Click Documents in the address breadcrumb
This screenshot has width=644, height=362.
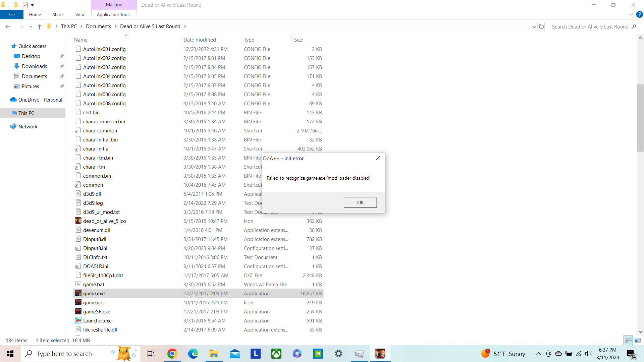[98, 26]
